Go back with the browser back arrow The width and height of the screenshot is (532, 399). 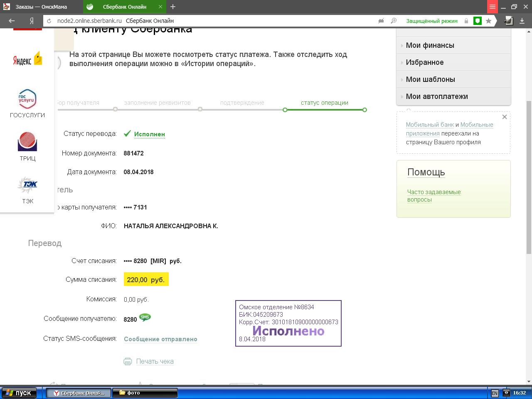tap(12, 21)
